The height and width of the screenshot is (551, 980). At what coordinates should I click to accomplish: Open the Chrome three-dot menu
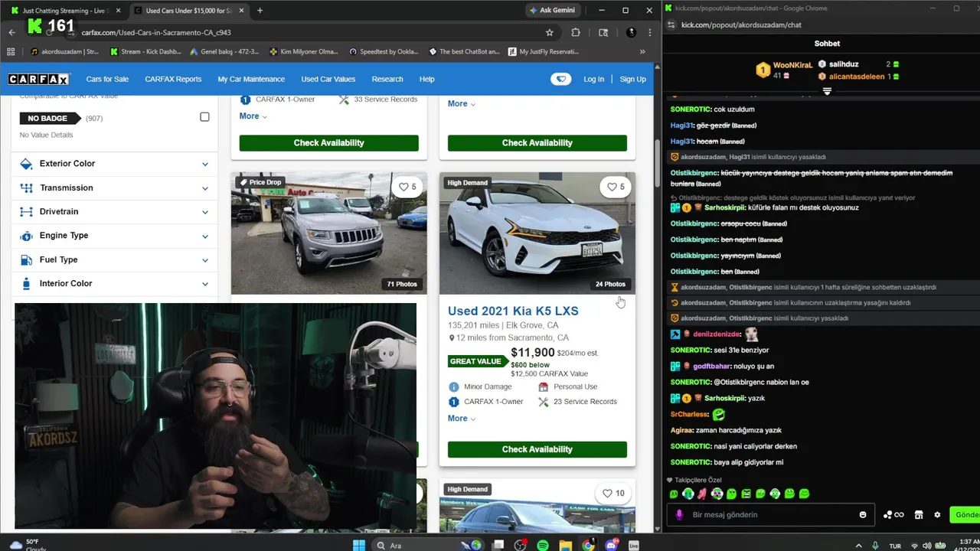650,33
